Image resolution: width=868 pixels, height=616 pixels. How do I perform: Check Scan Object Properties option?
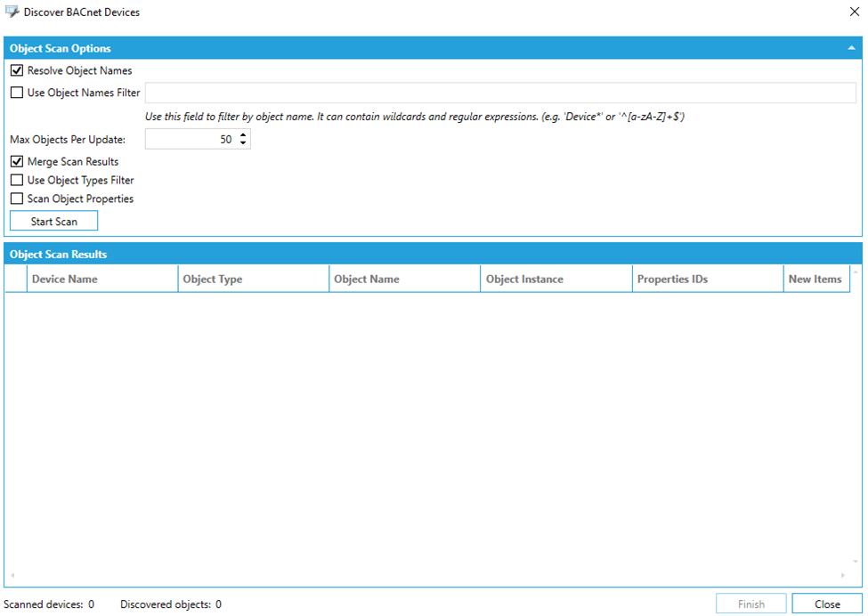tap(17, 199)
